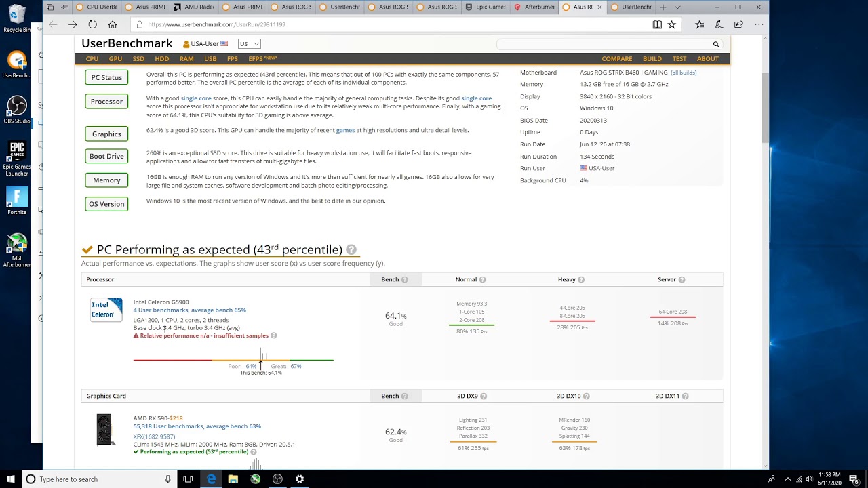The image size is (868, 488).
Task: Open the RAM menu item
Action: click(x=186, y=59)
